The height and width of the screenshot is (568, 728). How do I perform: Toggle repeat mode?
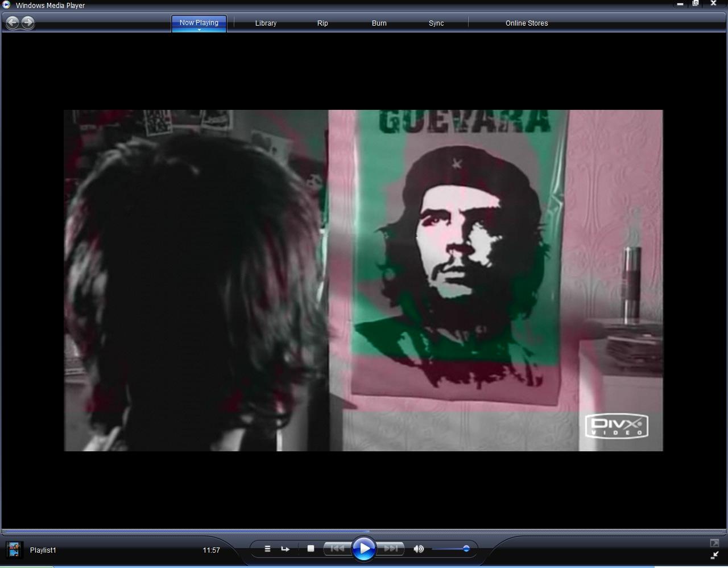tap(286, 549)
